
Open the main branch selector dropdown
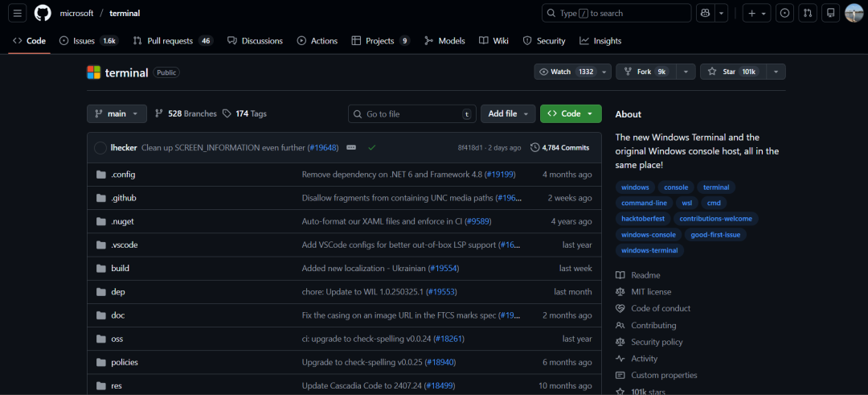[x=117, y=113]
